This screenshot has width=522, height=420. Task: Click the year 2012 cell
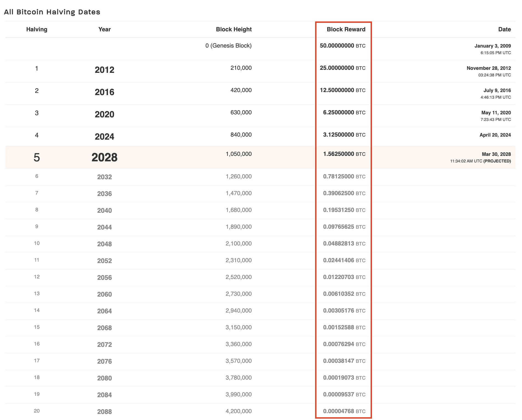tap(104, 70)
